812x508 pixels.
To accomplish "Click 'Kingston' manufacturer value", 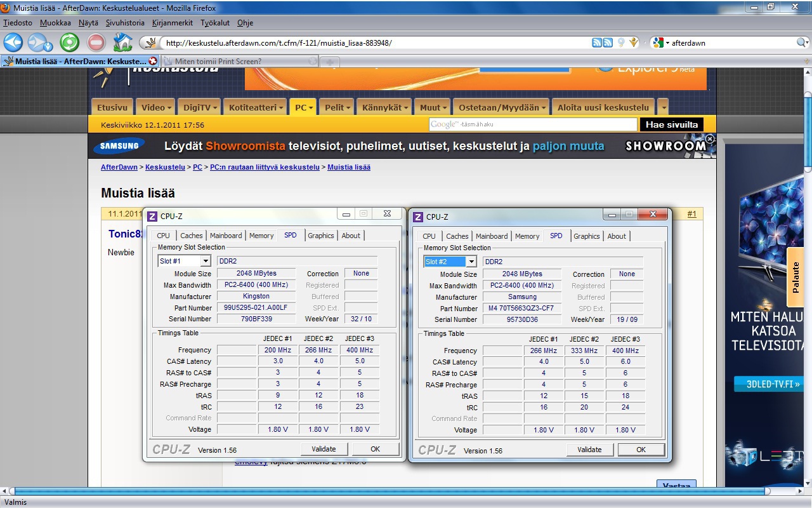I will coord(256,296).
